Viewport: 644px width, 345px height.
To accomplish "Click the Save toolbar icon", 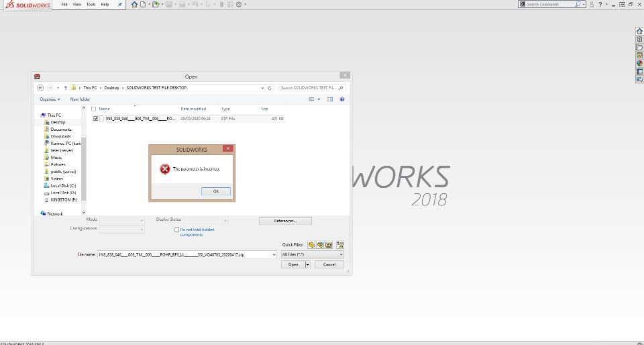I will [x=169, y=4].
